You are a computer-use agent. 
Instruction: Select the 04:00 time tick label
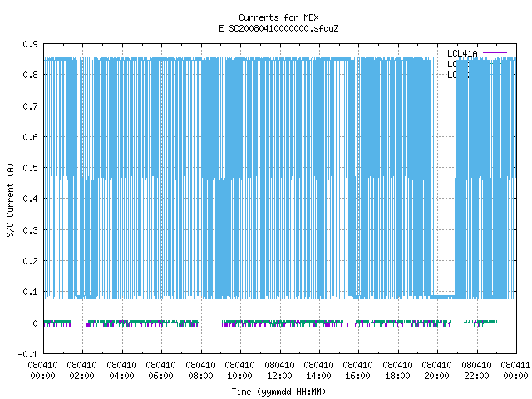point(121,376)
